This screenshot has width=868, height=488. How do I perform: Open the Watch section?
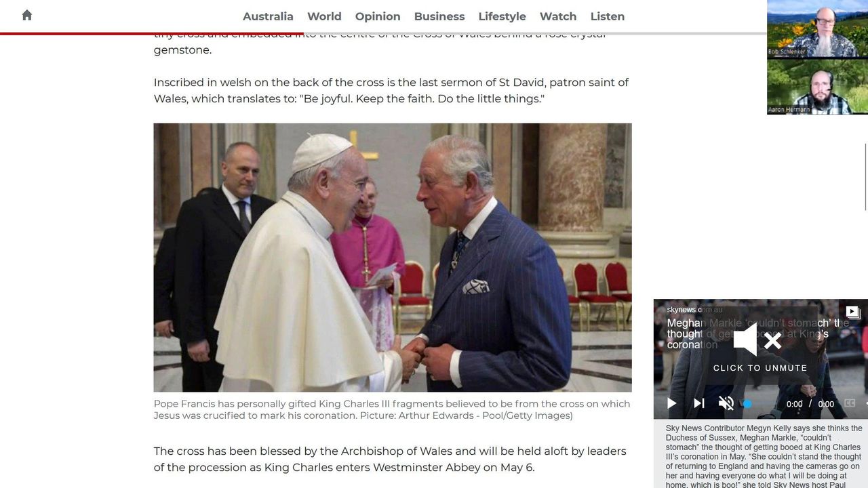click(x=558, y=16)
